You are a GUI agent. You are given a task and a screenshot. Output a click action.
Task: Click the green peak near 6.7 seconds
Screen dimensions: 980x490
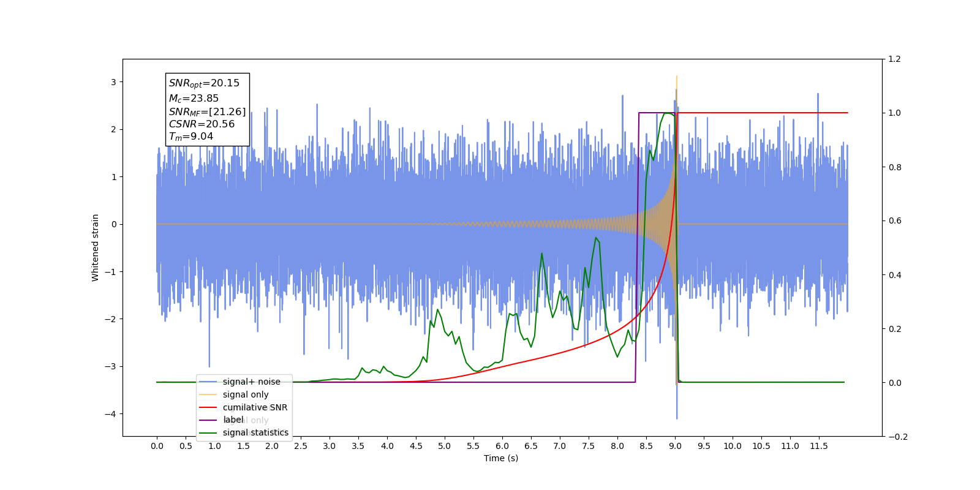click(542, 253)
